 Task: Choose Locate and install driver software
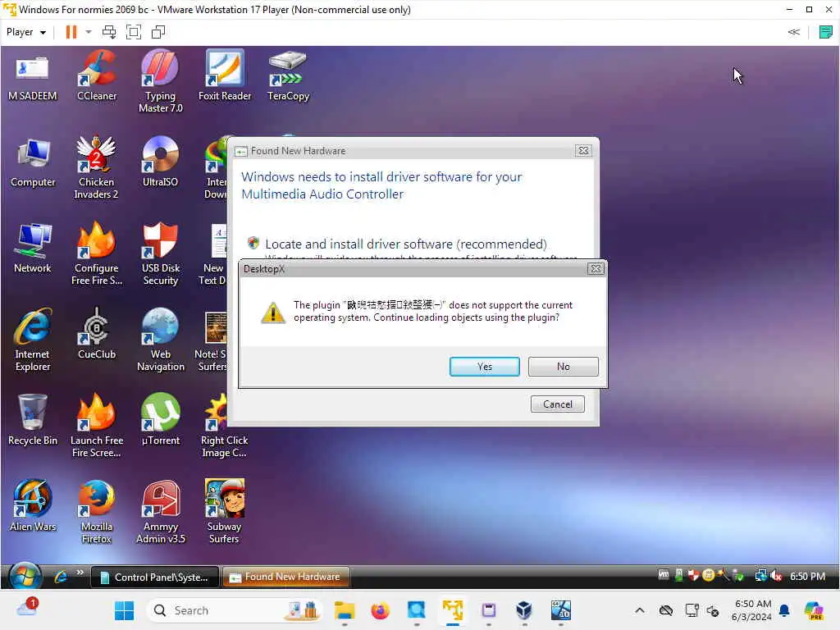[405, 244]
